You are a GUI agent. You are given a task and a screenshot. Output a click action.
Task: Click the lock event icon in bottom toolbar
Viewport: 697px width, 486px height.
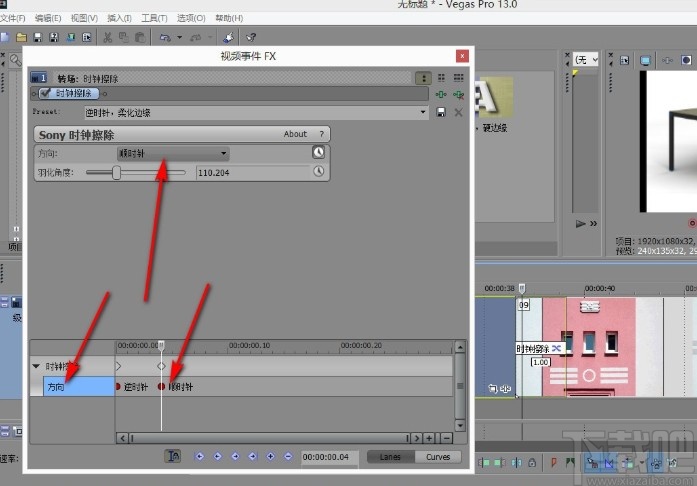(532, 463)
